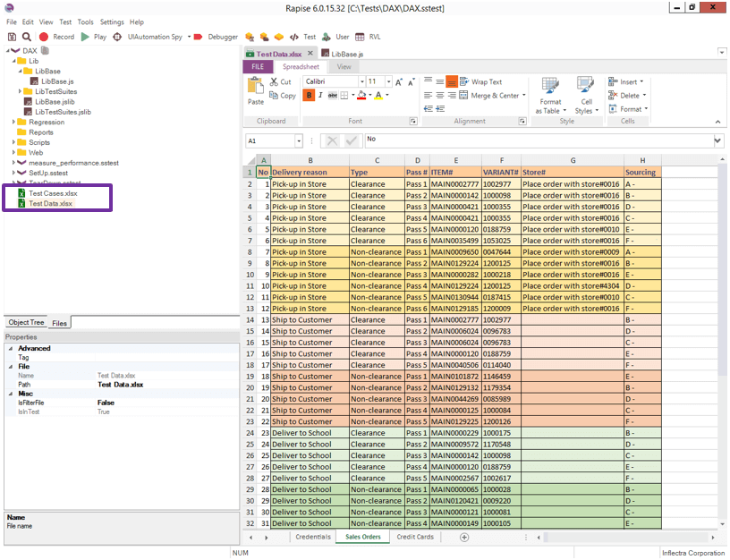Collapse the LibBase folder
Image resolution: width=730 pixels, height=560 pixels.
tap(20, 72)
